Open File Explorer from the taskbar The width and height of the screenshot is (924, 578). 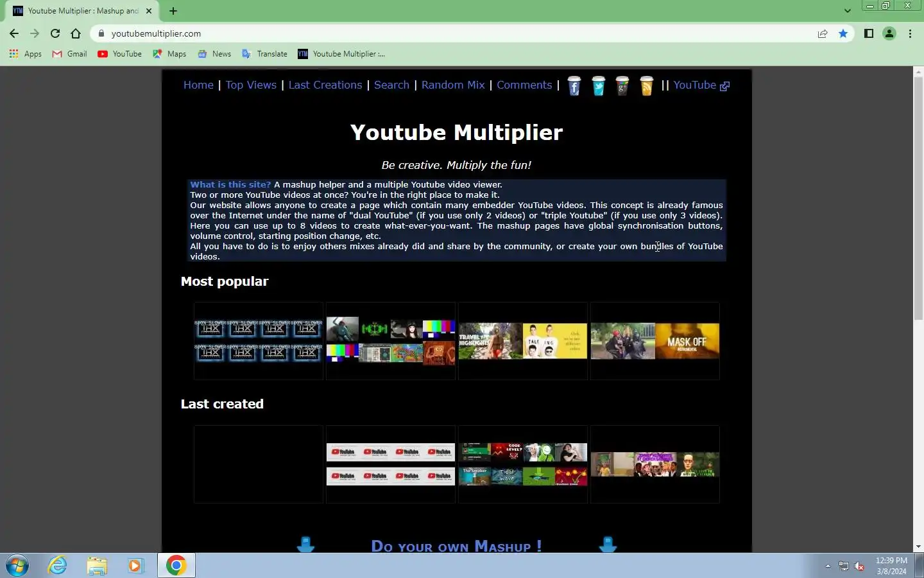(97, 566)
